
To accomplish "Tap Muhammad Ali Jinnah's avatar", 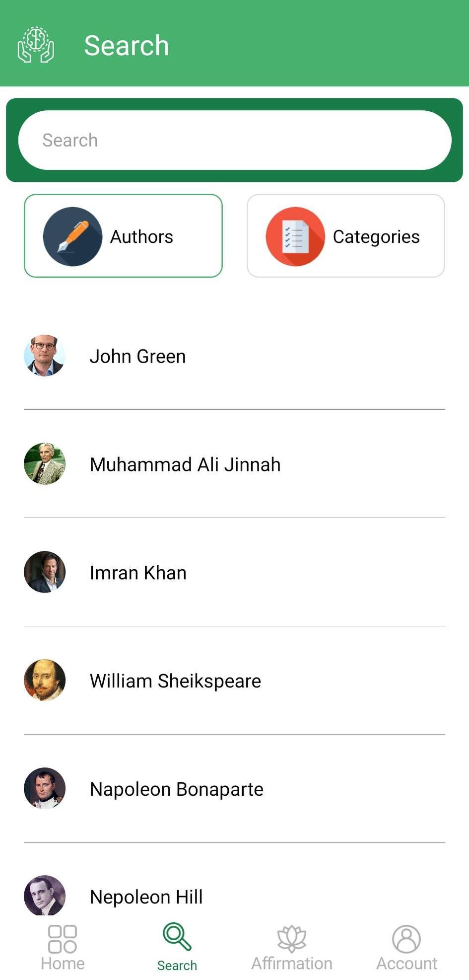I will tap(45, 464).
